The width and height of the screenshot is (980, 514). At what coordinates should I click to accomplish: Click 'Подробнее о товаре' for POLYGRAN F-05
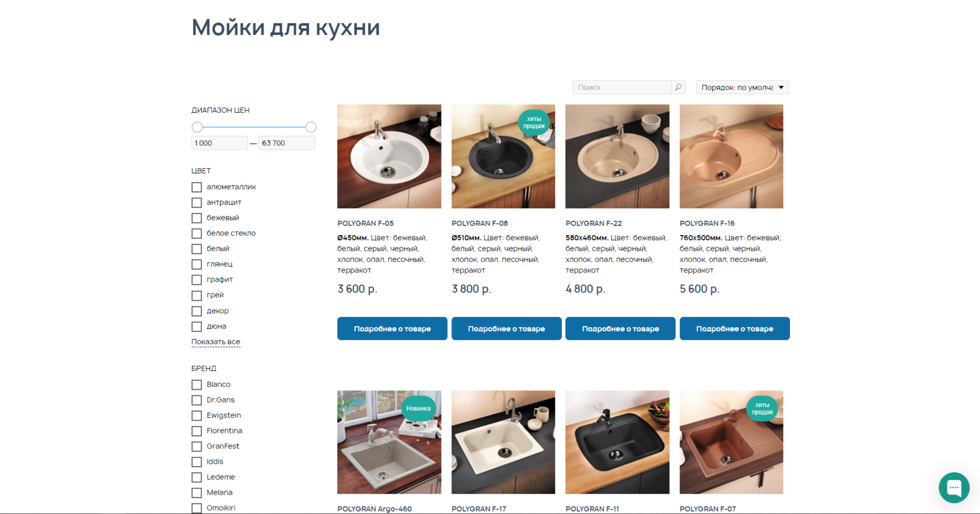(392, 328)
